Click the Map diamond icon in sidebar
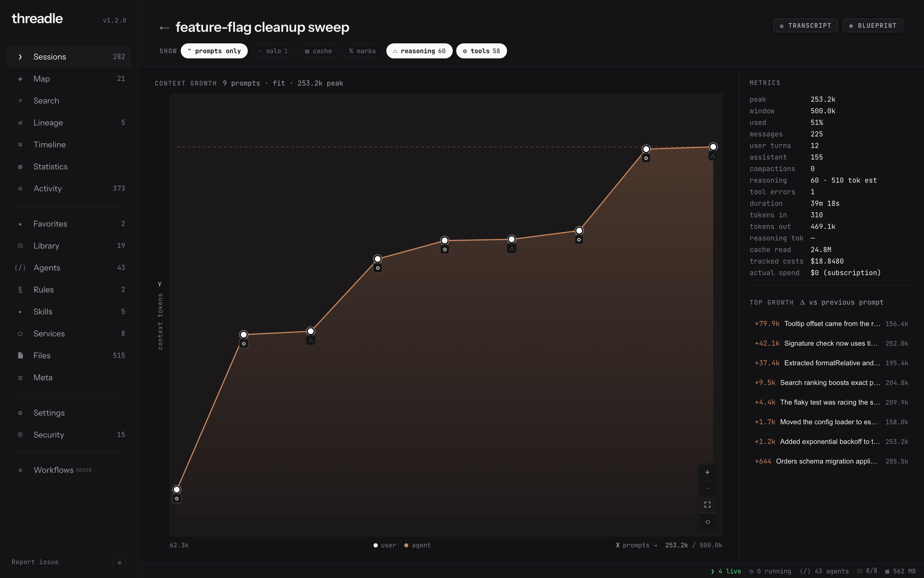Viewport: 924px width, 578px height. point(20,79)
